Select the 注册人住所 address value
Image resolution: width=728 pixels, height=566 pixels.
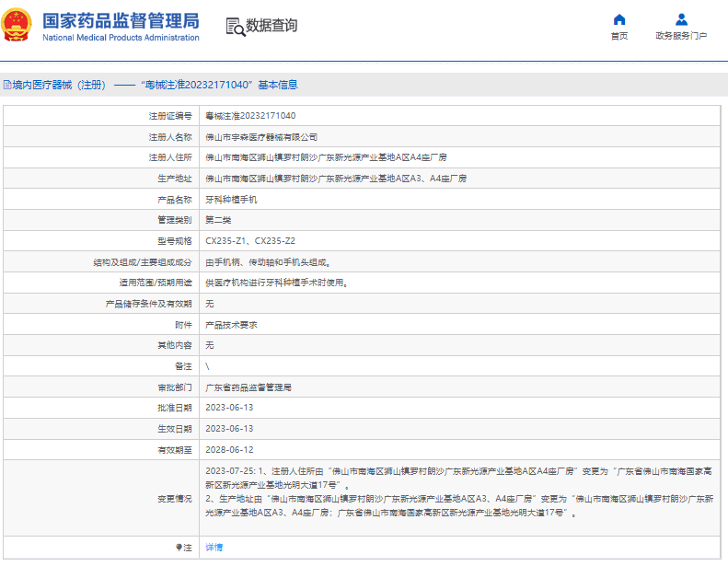click(326, 157)
